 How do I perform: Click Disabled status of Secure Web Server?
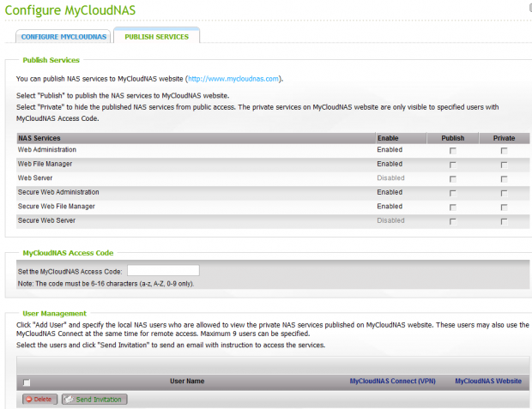[390, 220]
